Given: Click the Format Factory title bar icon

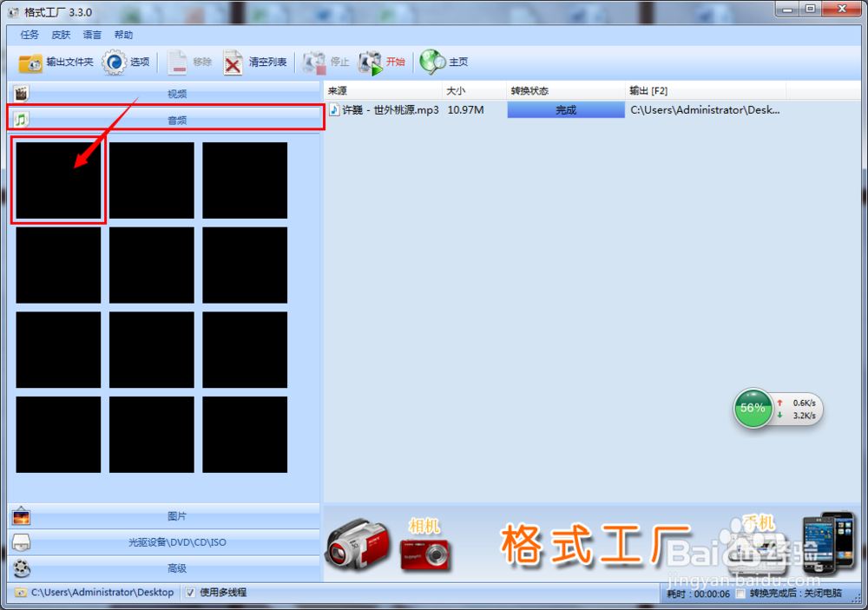Looking at the screenshot, I should tap(13, 12).
